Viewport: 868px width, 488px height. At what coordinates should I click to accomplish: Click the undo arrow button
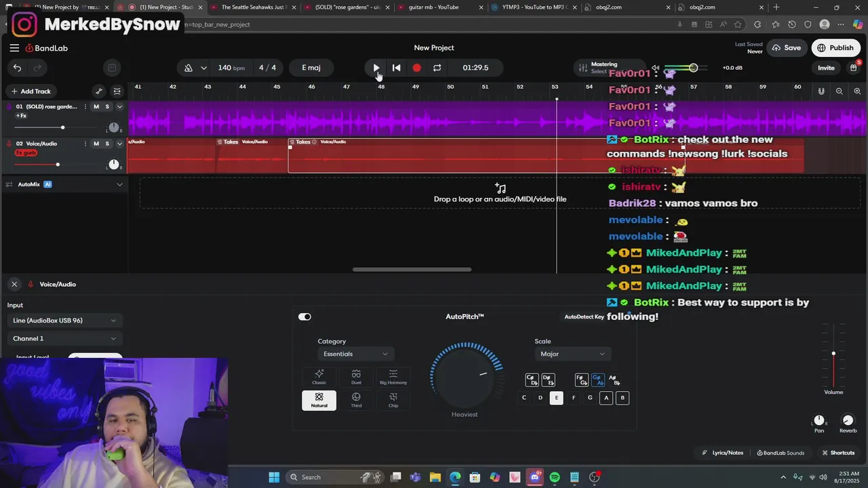pos(17,68)
